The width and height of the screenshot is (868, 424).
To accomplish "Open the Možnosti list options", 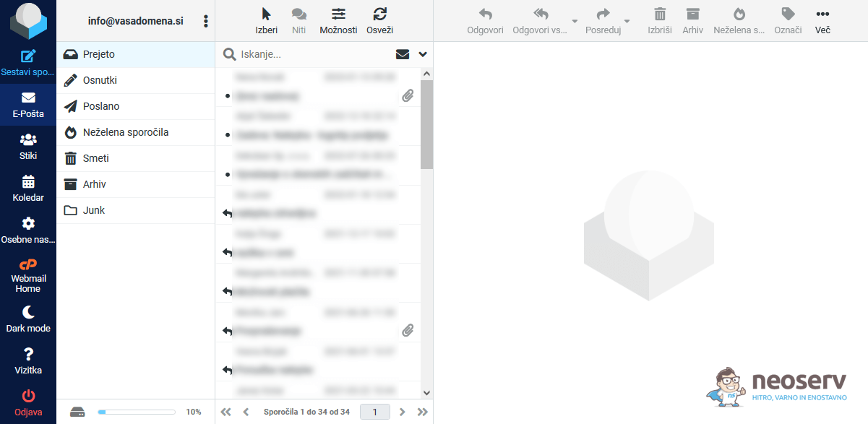I will click(x=338, y=14).
